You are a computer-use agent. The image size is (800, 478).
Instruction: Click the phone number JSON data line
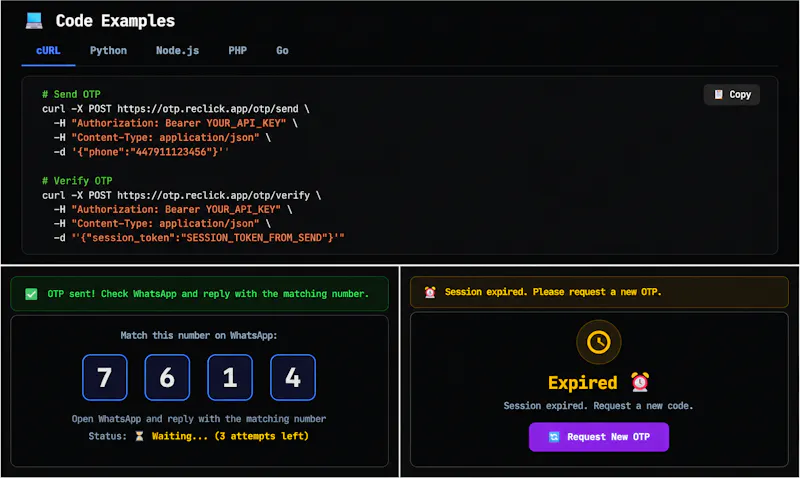coord(141,152)
